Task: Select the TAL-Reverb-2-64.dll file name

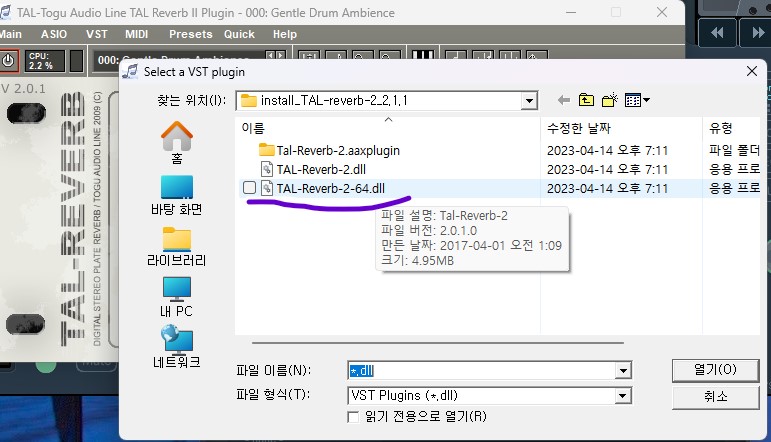Action: (330, 188)
